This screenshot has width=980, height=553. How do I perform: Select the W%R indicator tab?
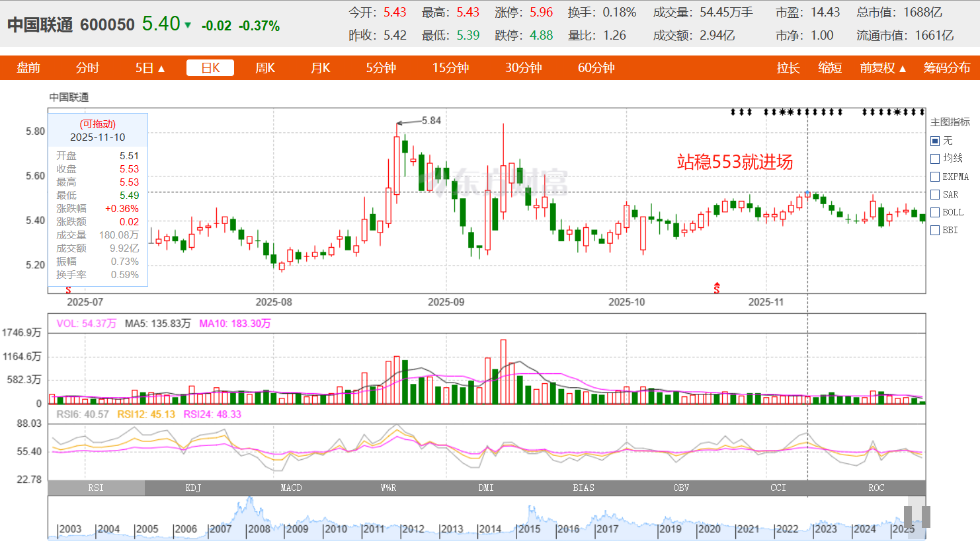pyautogui.click(x=388, y=488)
